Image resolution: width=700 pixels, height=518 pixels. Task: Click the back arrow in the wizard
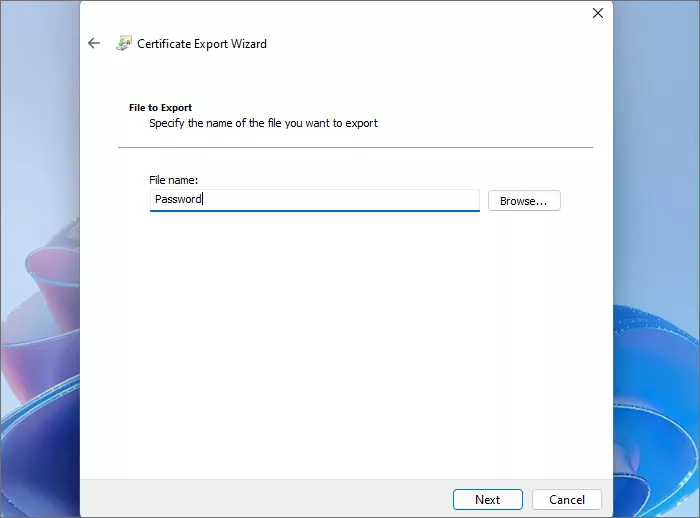point(94,43)
